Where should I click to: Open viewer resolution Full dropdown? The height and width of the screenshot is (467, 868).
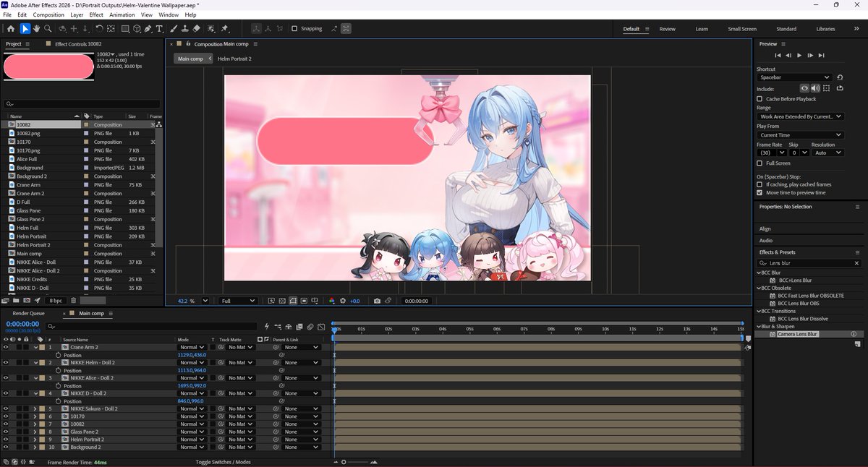(238, 301)
